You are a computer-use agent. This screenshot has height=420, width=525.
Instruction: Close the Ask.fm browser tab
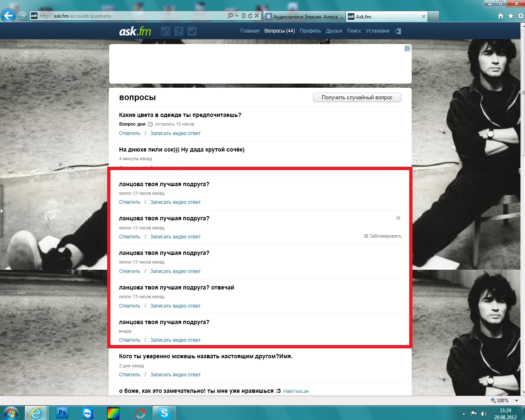pos(423,16)
